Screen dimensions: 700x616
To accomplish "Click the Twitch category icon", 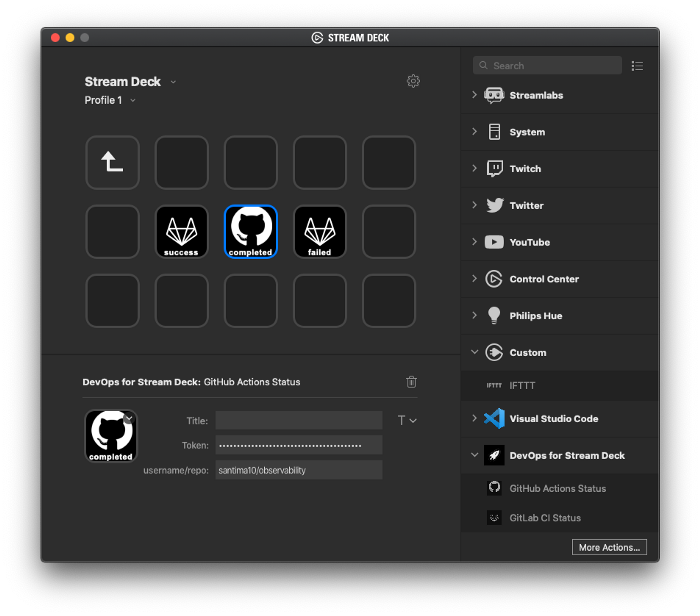I will [494, 169].
